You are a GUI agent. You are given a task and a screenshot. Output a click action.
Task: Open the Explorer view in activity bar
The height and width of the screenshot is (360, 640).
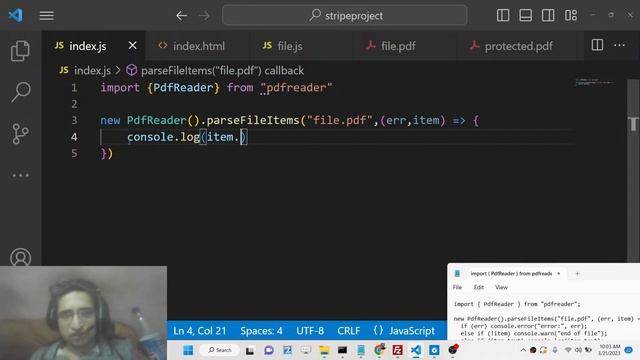[20, 51]
